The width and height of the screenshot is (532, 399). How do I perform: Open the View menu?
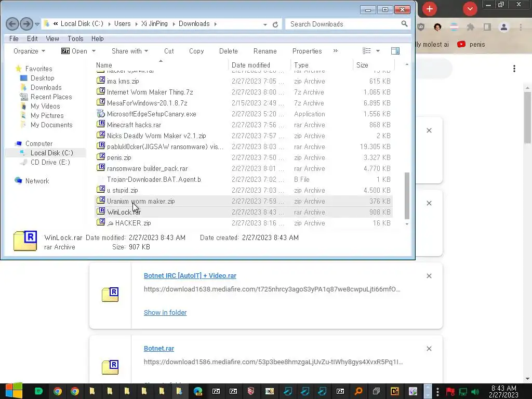click(x=52, y=38)
